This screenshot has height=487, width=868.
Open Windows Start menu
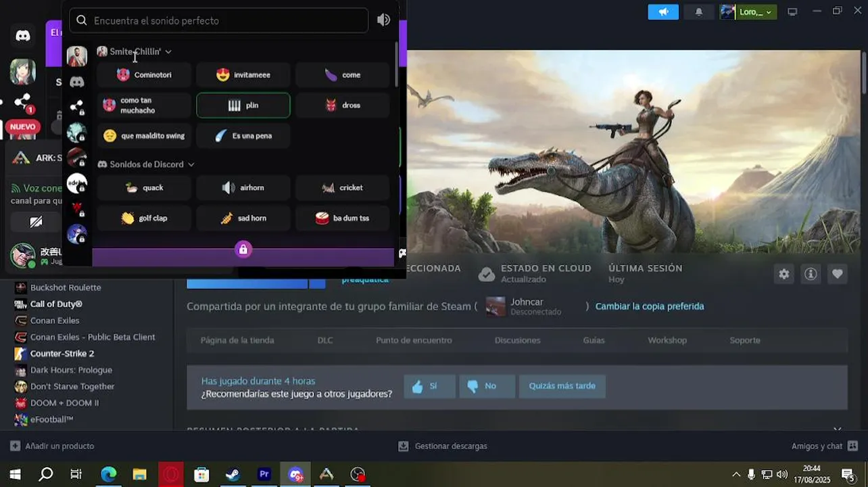15,475
